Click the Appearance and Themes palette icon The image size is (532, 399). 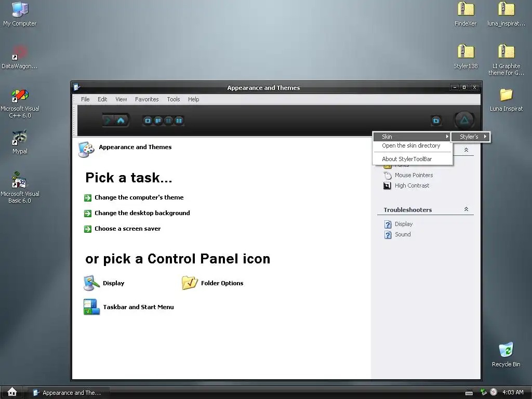[x=86, y=149]
